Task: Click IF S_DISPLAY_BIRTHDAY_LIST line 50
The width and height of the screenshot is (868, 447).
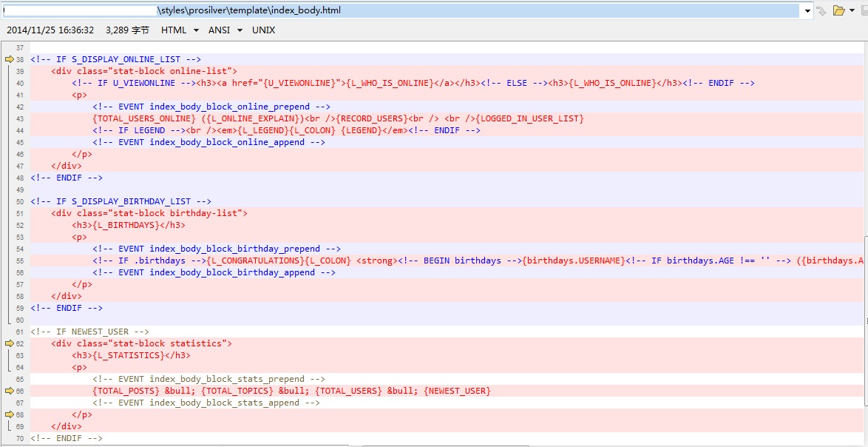Action: pos(121,201)
